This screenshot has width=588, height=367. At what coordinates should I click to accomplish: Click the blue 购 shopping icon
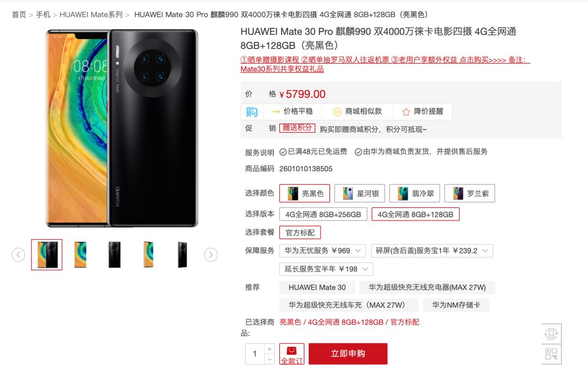click(252, 112)
